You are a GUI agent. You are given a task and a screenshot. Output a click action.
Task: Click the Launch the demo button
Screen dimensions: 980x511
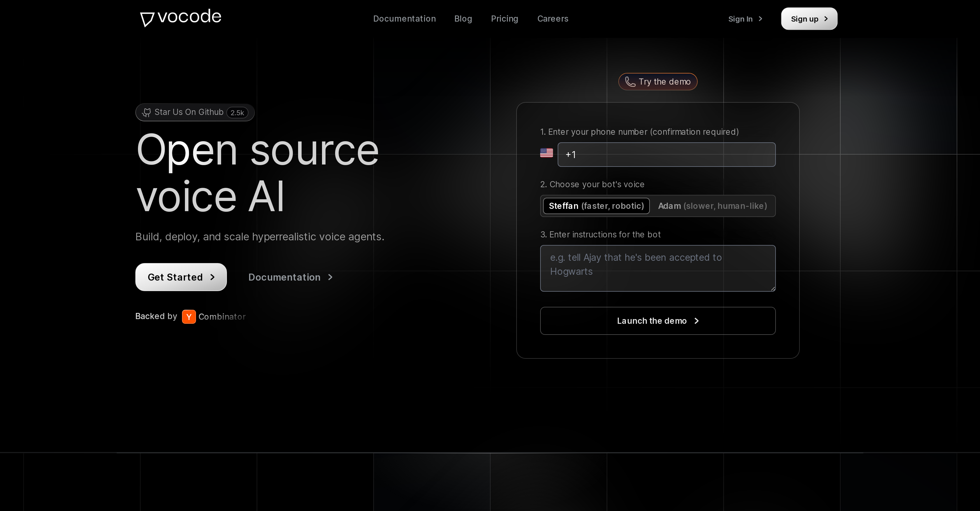(657, 321)
